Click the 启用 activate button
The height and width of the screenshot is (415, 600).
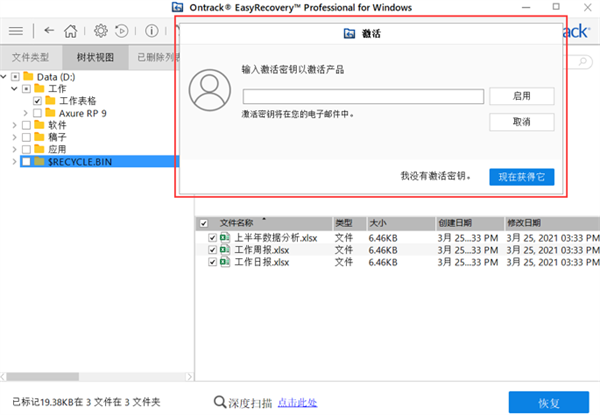(522, 96)
